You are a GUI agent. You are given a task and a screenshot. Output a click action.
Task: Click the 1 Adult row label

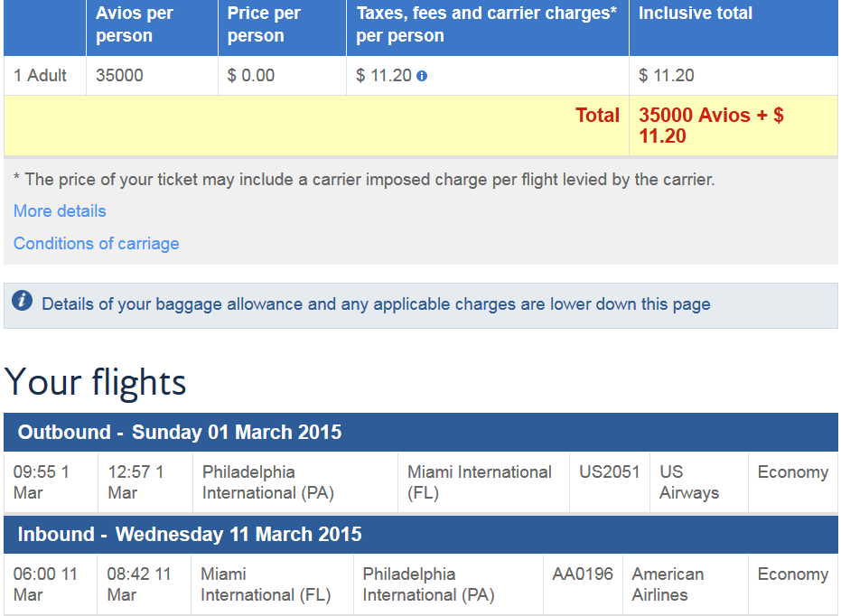point(40,76)
